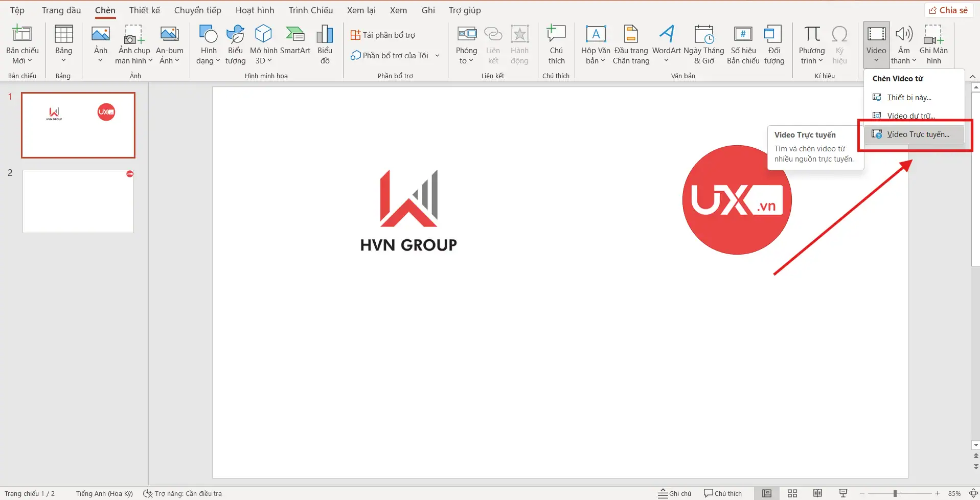Toggle the Ghi chú notes pane
Screen dimensions: 980x500
pos(675,493)
